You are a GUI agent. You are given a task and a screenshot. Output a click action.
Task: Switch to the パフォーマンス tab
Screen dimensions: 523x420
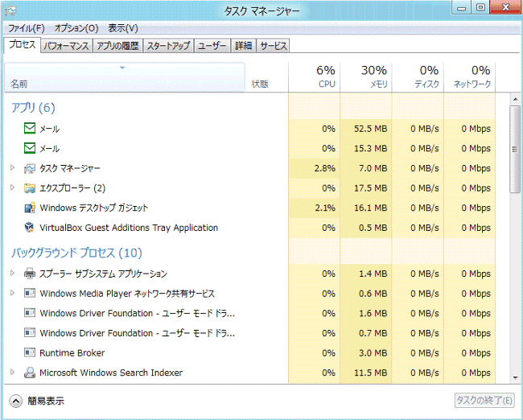tap(66, 46)
